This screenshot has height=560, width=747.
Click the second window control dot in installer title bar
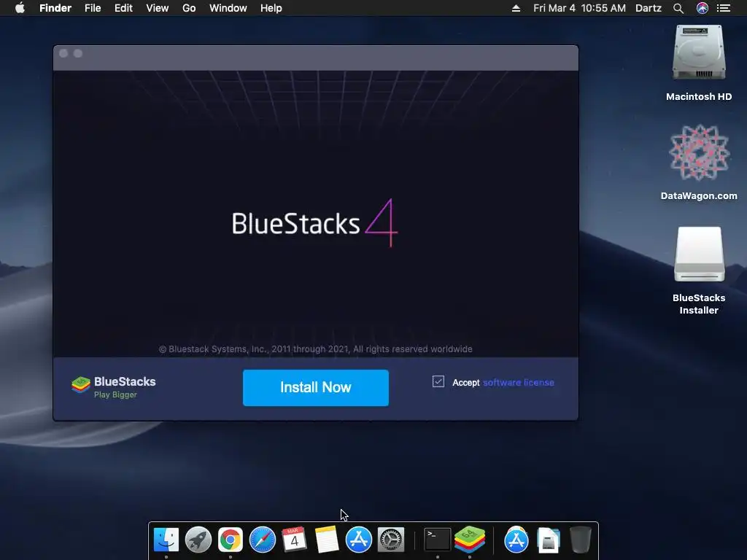pyautogui.click(x=78, y=53)
